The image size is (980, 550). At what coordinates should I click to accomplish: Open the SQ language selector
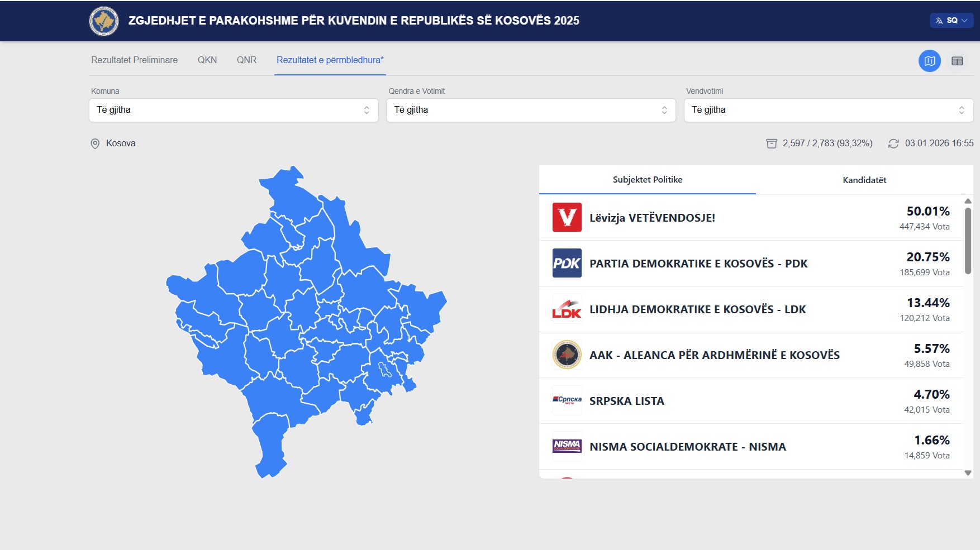pyautogui.click(x=951, y=21)
